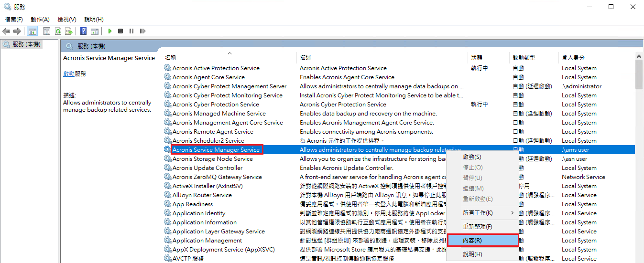
Task: Click gear icon beside AVCTP 服務
Action: (x=167, y=258)
